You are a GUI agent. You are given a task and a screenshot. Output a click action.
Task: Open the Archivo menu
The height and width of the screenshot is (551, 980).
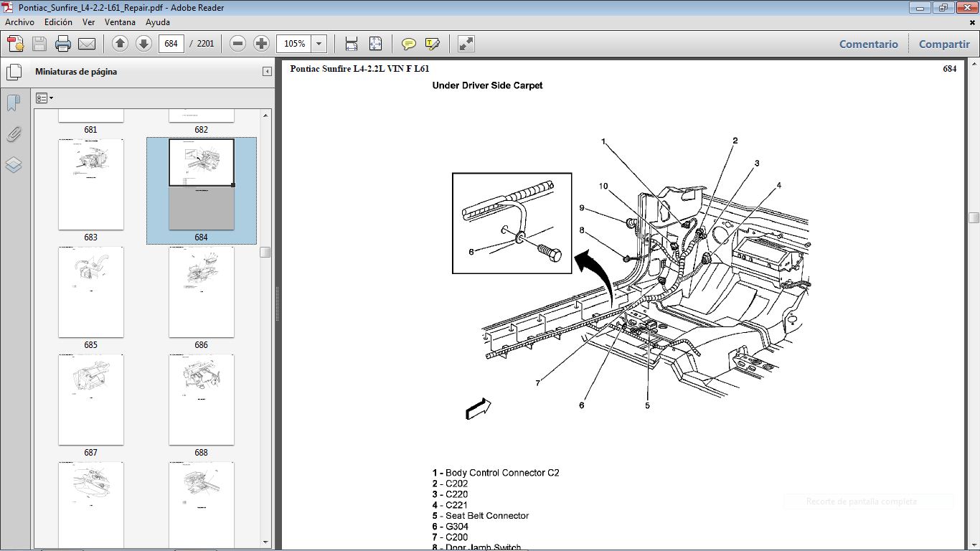point(19,22)
